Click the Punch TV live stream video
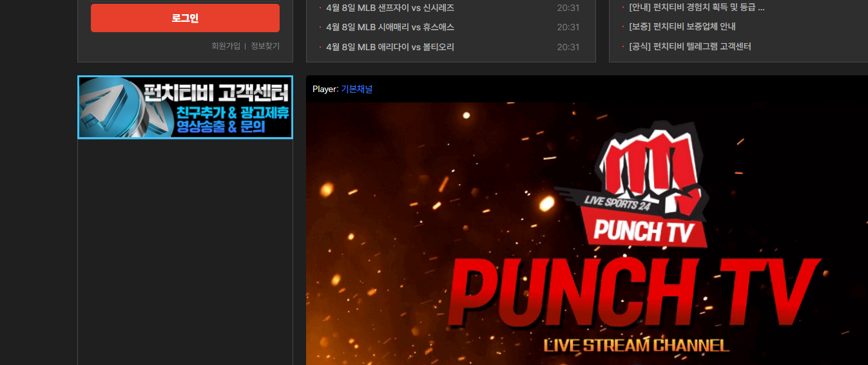 586,234
